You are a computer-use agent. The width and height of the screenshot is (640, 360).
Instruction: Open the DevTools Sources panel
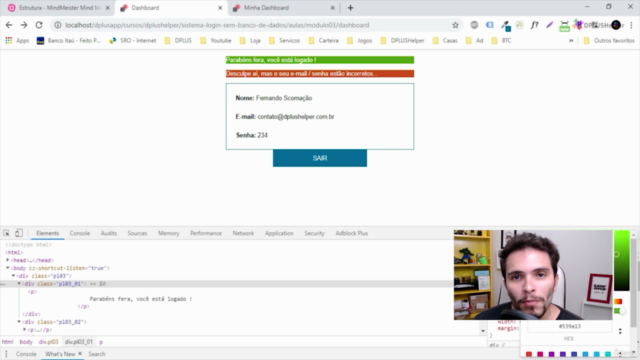(x=137, y=233)
